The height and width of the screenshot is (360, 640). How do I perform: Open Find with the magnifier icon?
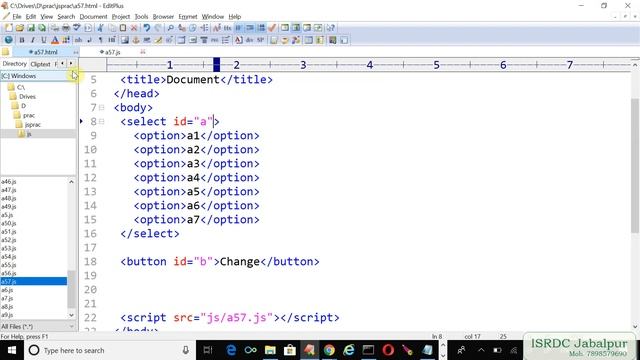coord(171,28)
